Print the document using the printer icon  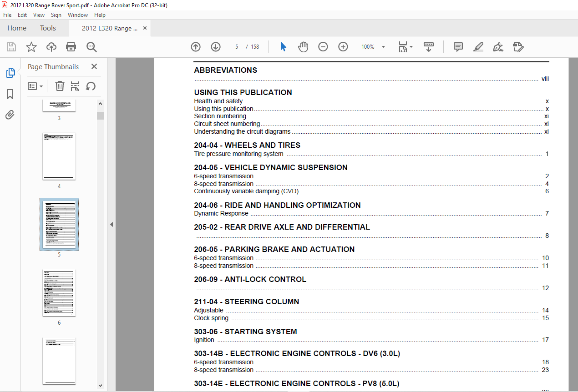(x=71, y=47)
